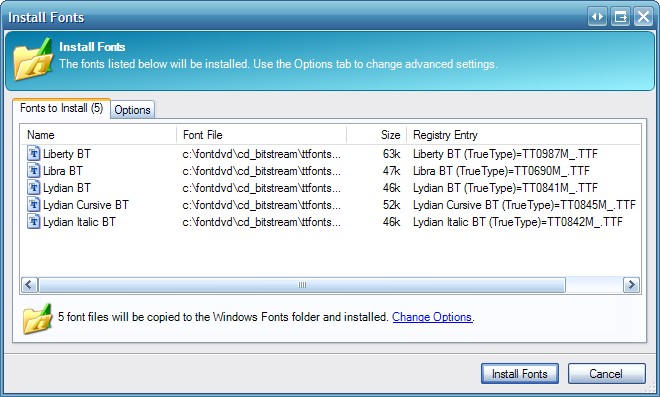
Task: Click the scroll right arrow of the list
Action: pos(631,285)
